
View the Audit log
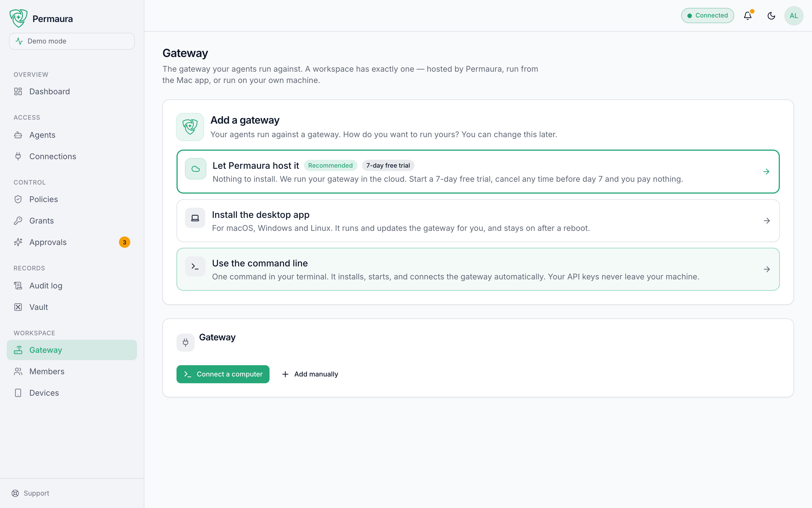[72, 286]
